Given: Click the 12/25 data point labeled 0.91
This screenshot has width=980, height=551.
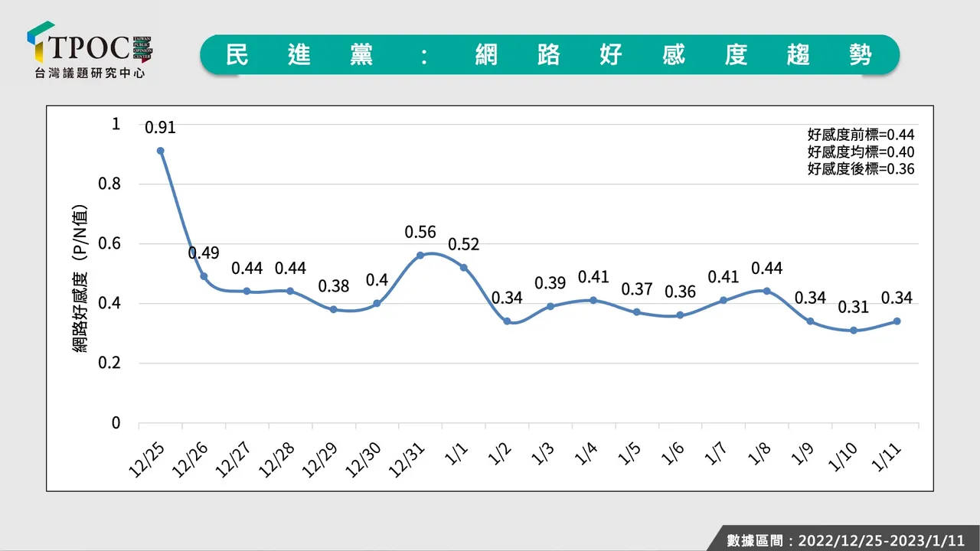Looking at the screenshot, I should pos(160,151).
